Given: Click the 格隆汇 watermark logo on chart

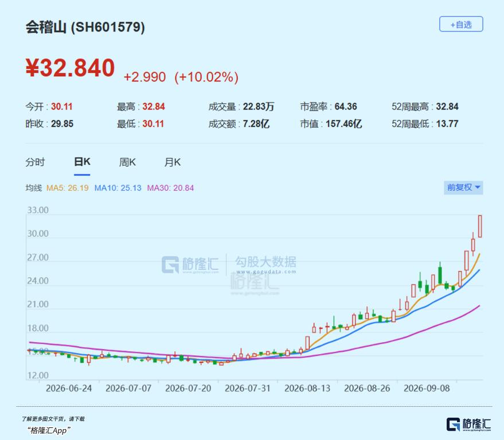Looking at the screenshot, I should (190, 265).
